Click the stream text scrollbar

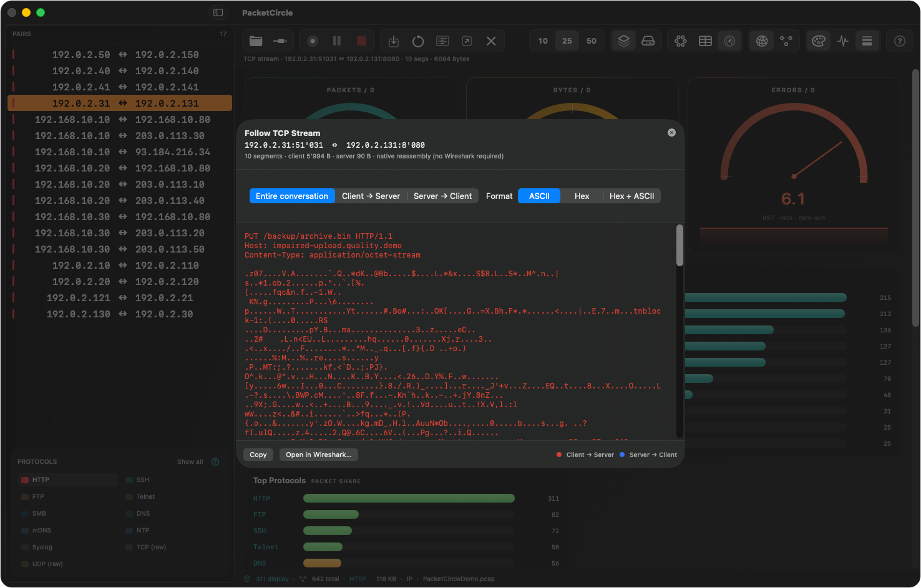[x=680, y=246]
